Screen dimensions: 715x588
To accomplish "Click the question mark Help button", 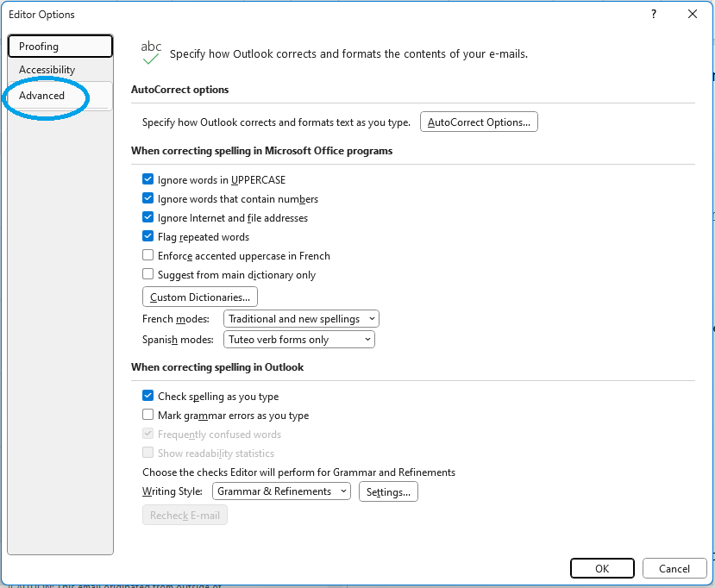I will (x=654, y=14).
